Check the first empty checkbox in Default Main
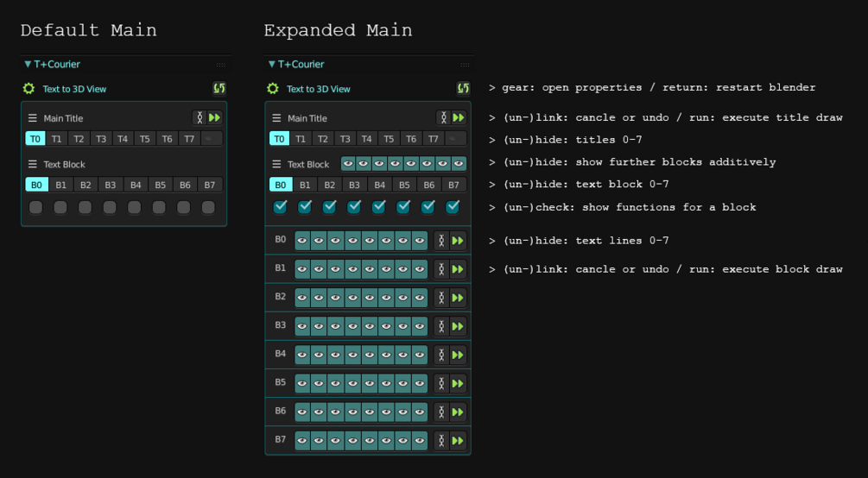868x478 pixels. click(36, 207)
